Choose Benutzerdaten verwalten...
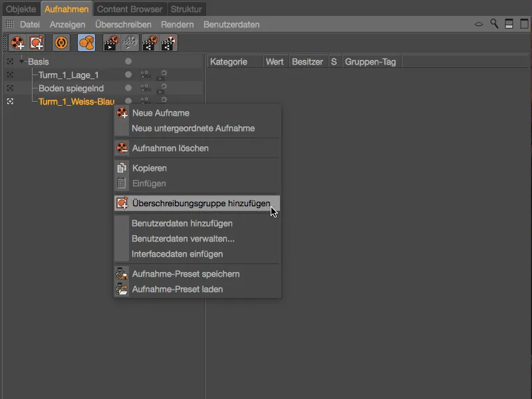The image size is (532, 399). click(x=198, y=239)
